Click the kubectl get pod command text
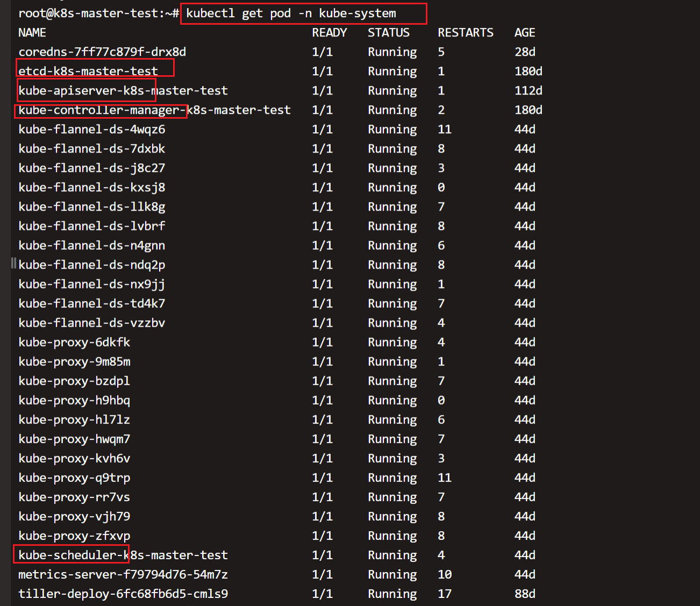Viewport: 700px width, 606px height. coord(291,13)
